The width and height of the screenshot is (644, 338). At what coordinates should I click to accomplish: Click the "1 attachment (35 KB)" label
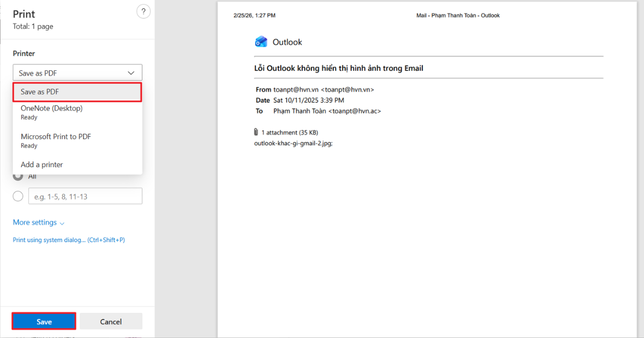288,132
